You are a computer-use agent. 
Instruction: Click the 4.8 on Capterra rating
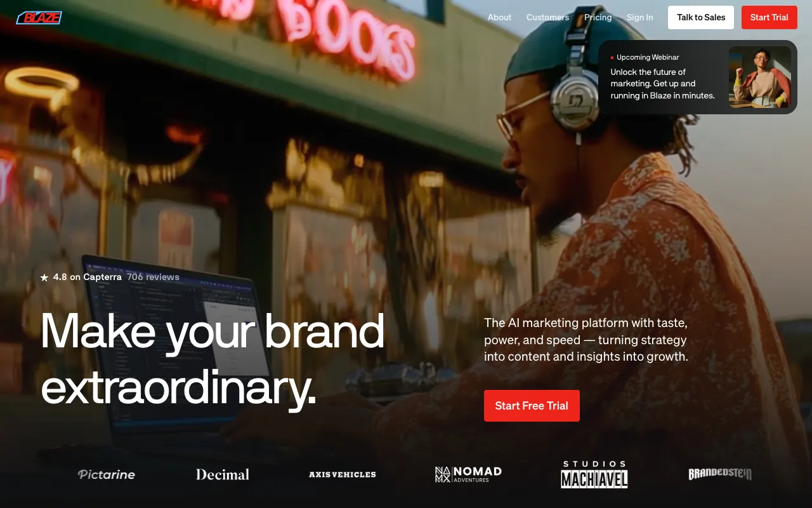coord(87,277)
